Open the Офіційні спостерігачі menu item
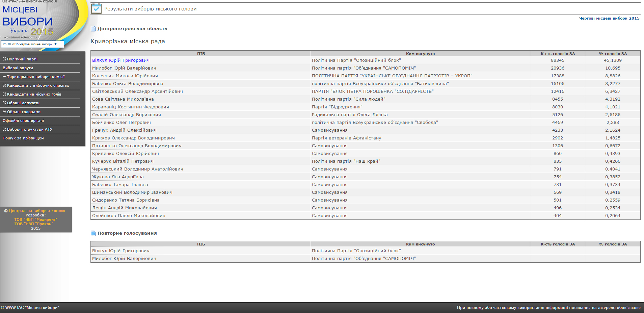Screen dimensions: 644x313 pyautogui.click(x=23, y=121)
